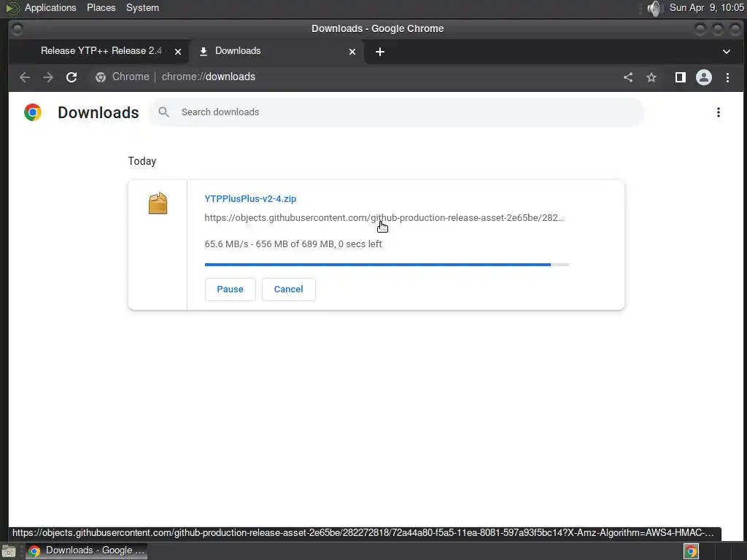Click the show desktop icon in bottom panel
The image size is (747, 560).
point(9,551)
